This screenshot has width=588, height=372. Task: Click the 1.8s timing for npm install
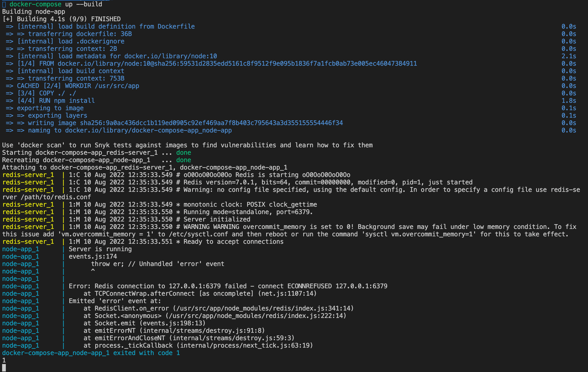click(569, 101)
